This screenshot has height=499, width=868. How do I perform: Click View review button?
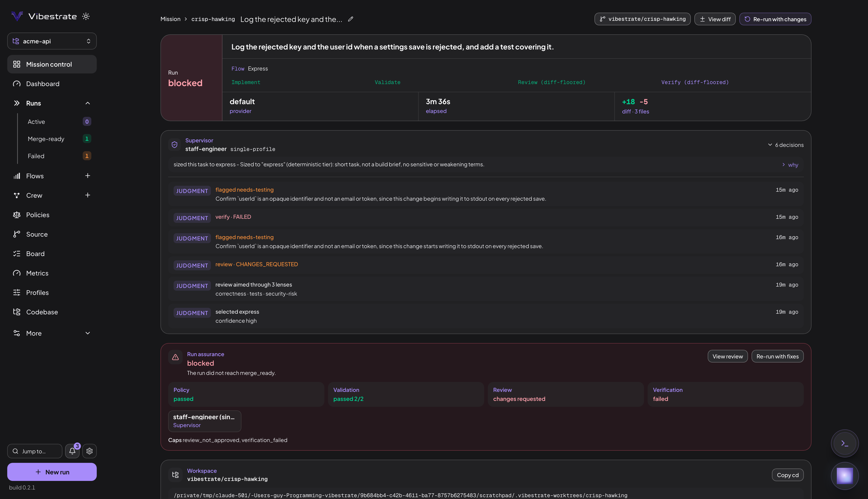click(x=727, y=356)
